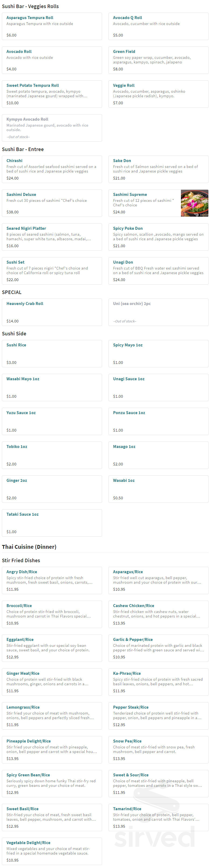This screenshot has height=868, width=210.
Task: Open the Avocado Q Roll item
Action: coord(158,26)
